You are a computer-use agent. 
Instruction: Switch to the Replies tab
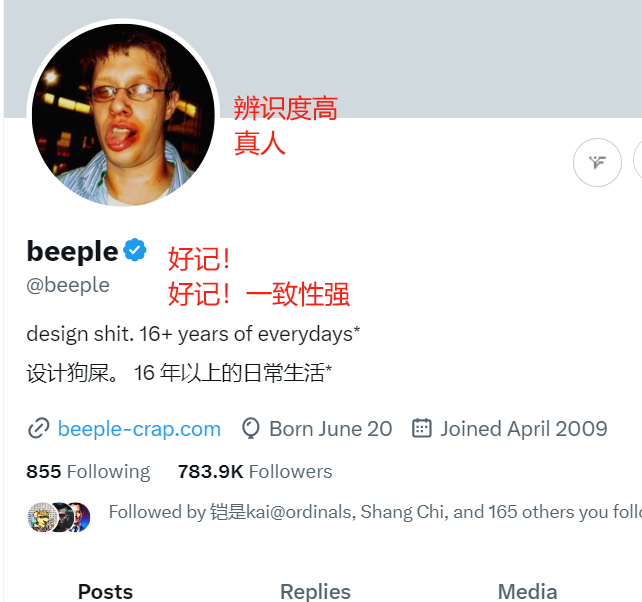[315, 592]
